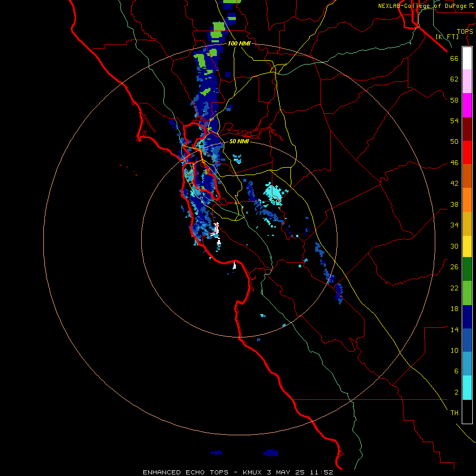476x476 pixels.
Task: Click the cyan 2-6 kft legend swatch
Action: (x=467, y=388)
